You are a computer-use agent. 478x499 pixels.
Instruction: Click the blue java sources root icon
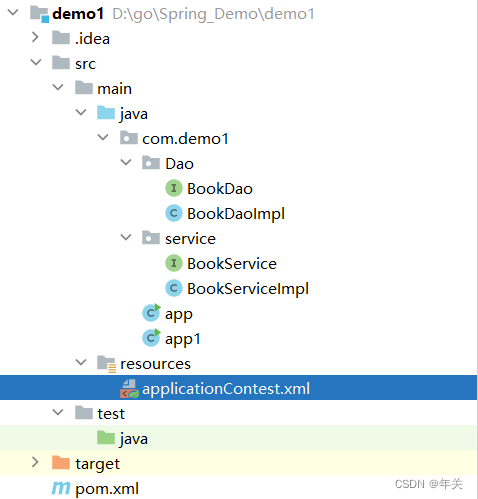pos(106,112)
